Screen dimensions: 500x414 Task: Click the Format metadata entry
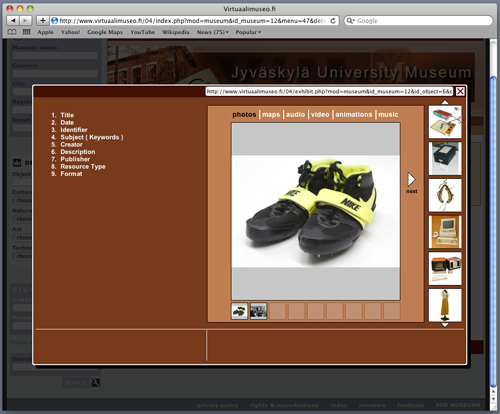coord(71,174)
